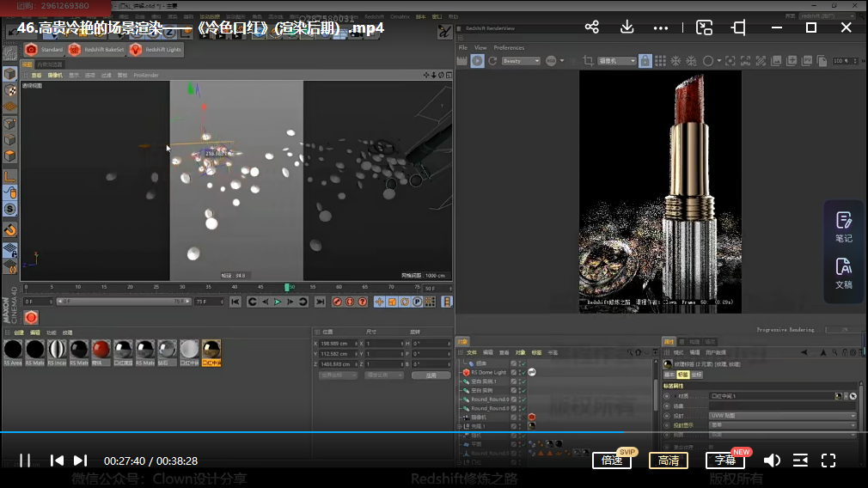Screen dimensions: 868x488
Task: Open the Redshift Lights palette button
Action: [156, 49]
